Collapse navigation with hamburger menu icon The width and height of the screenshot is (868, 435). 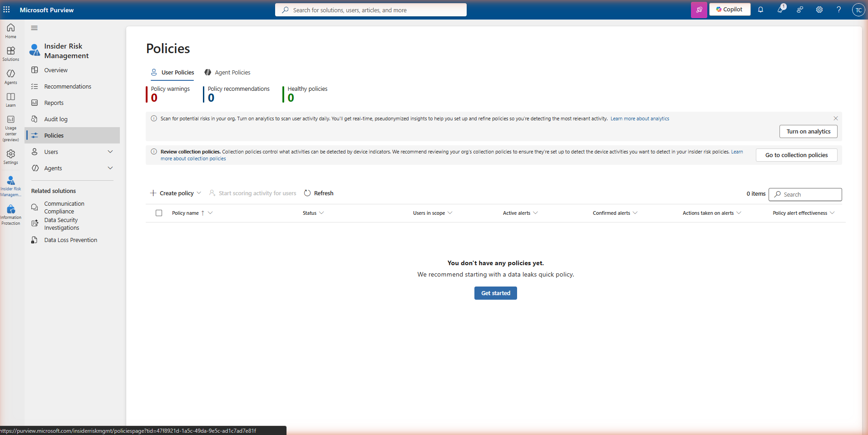(34, 28)
